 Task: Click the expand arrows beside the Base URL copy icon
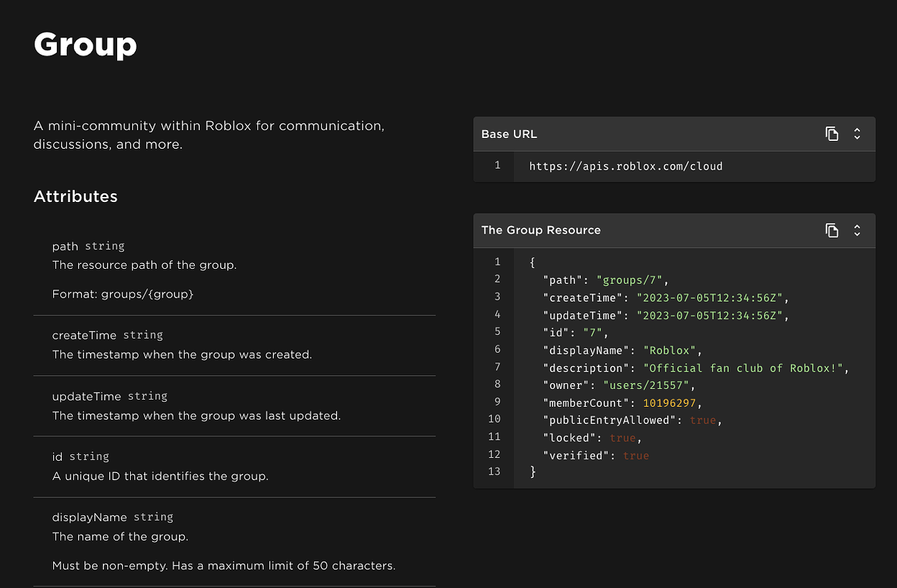[x=857, y=134]
